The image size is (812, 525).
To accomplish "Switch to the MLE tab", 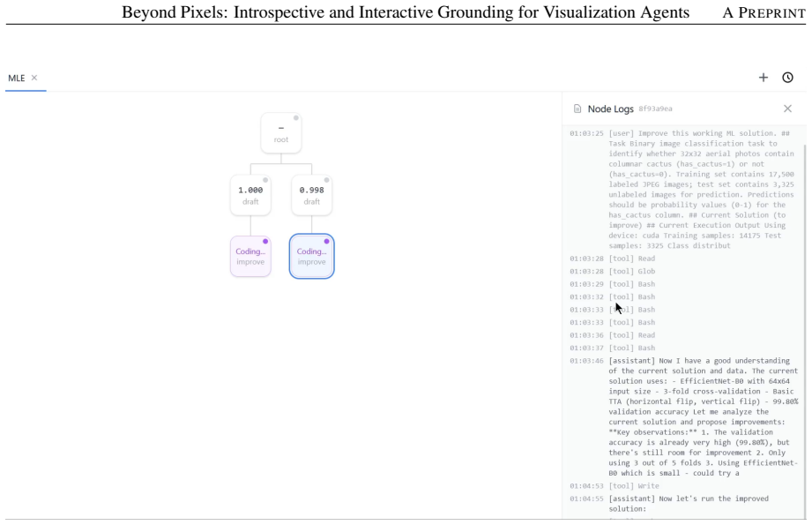I will pyautogui.click(x=16, y=78).
